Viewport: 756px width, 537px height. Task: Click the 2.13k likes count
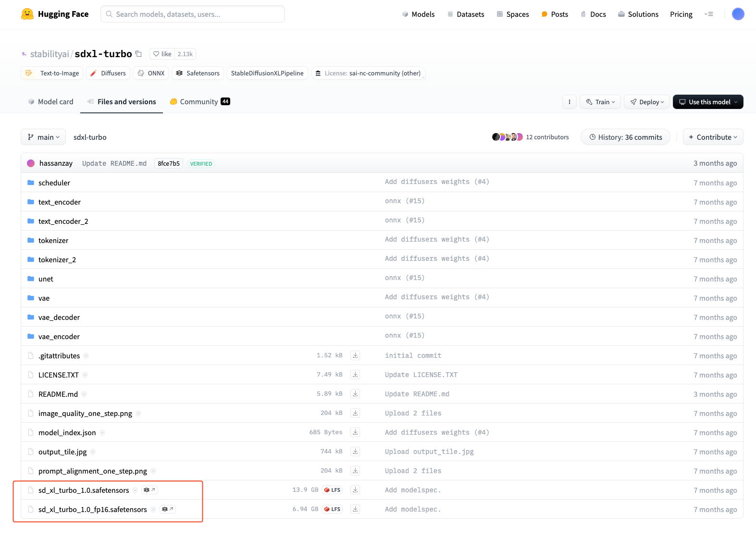(185, 54)
